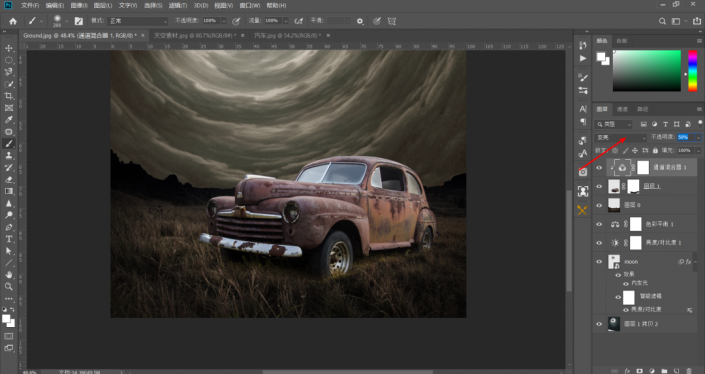
Task: Open the Paragraph panel icon
Action: (x=583, y=122)
